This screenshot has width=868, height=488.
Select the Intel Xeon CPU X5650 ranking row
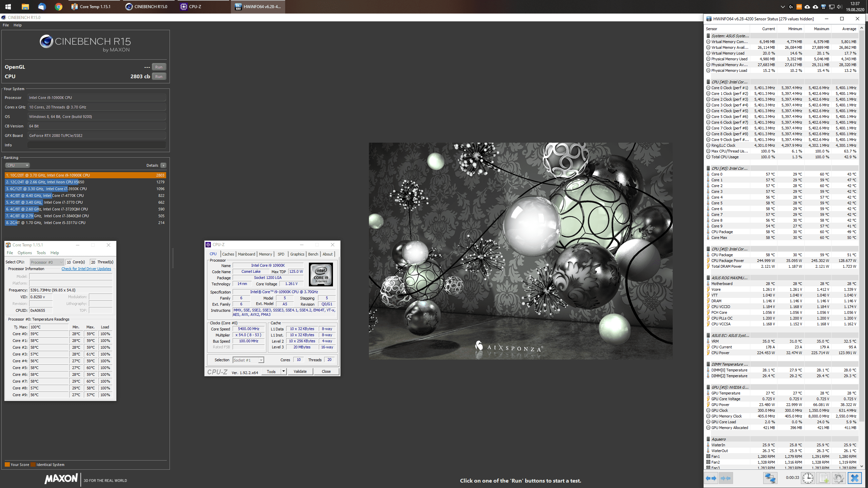click(x=85, y=182)
